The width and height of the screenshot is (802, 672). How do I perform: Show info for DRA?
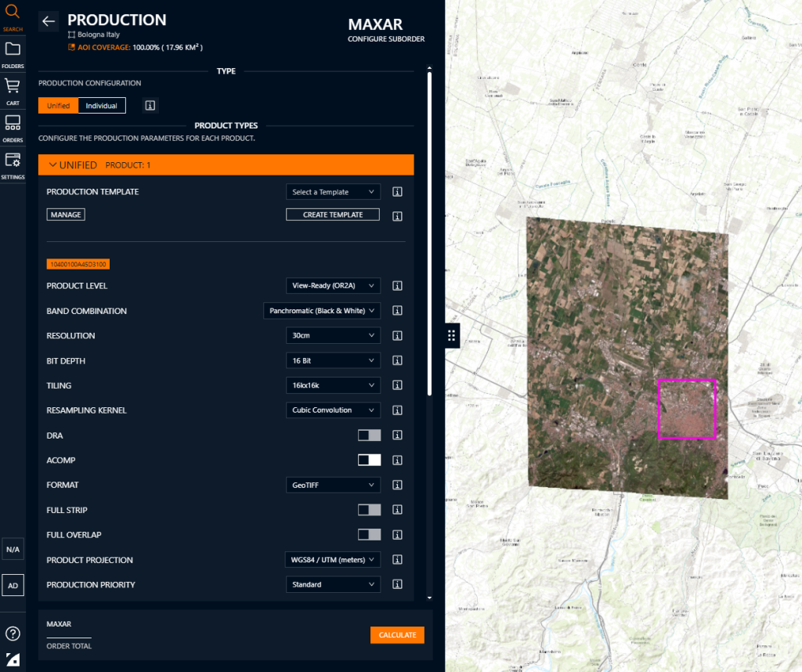397,435
